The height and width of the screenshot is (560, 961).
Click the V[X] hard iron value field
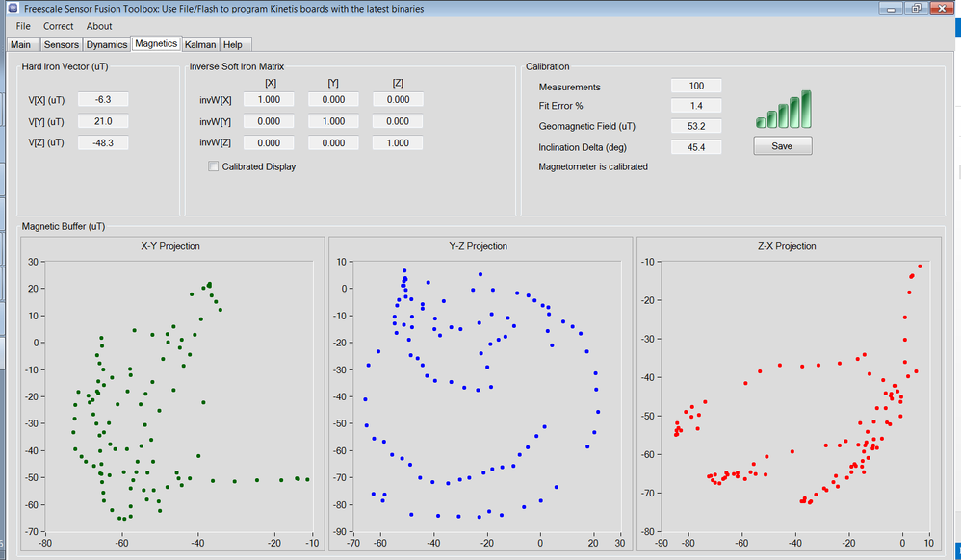pos(103,99)
